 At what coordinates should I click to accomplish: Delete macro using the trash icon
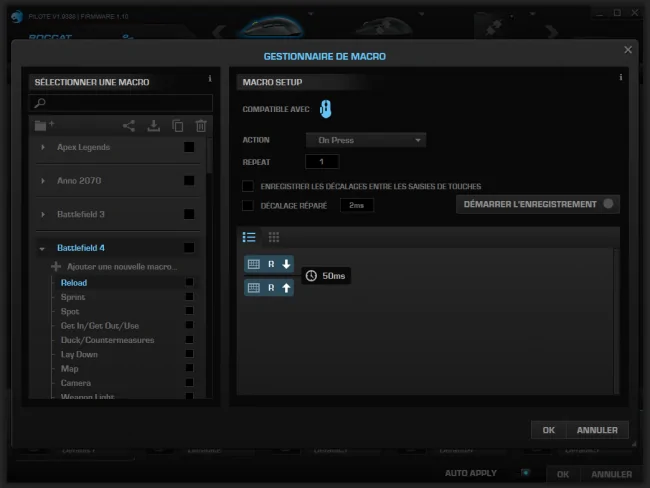[x=201, y=126]
